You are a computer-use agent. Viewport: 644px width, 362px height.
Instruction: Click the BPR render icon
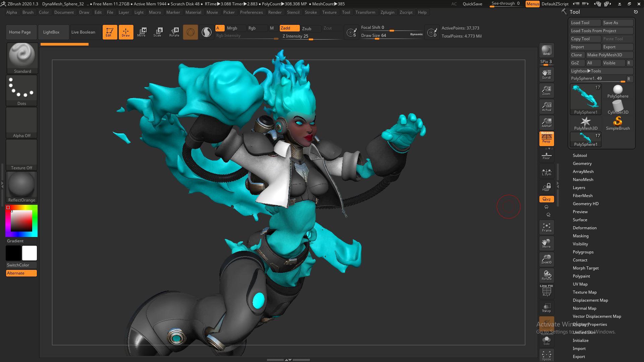click(546, 50)
